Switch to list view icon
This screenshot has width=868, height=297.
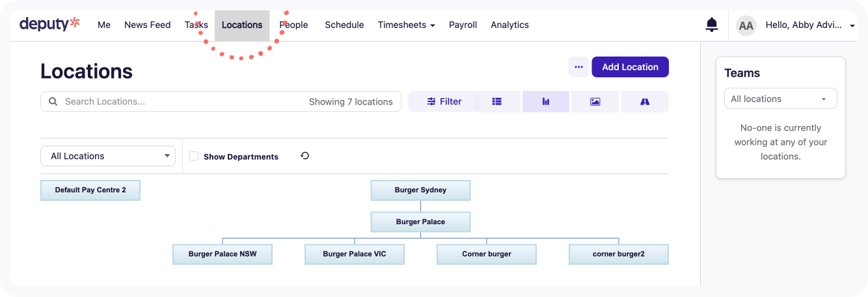pos(497,101)
